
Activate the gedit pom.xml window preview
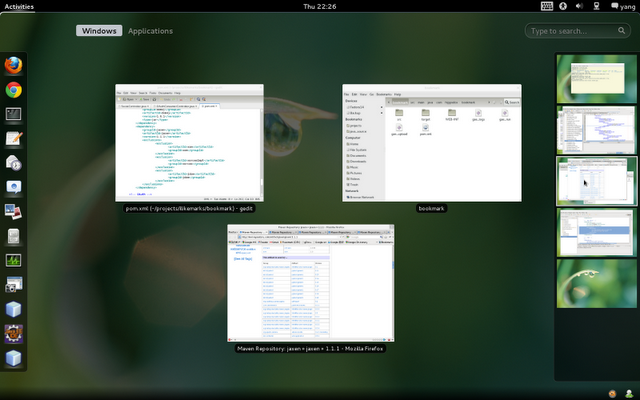(189, 143)
